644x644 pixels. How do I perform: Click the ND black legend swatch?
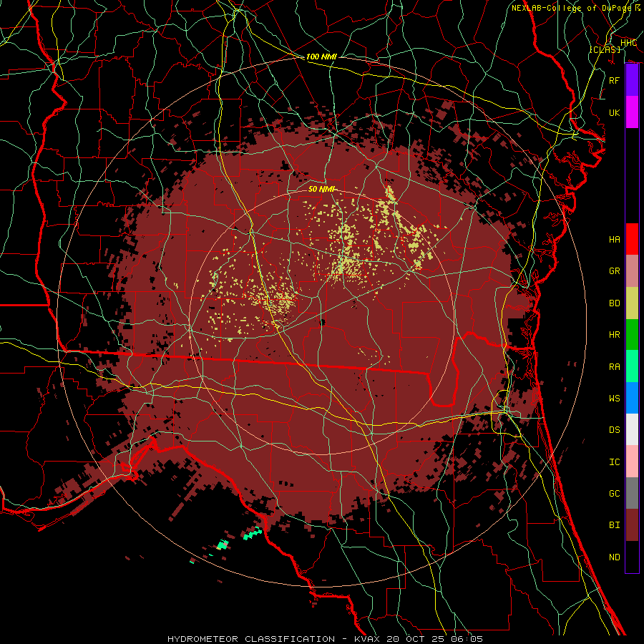632,557
